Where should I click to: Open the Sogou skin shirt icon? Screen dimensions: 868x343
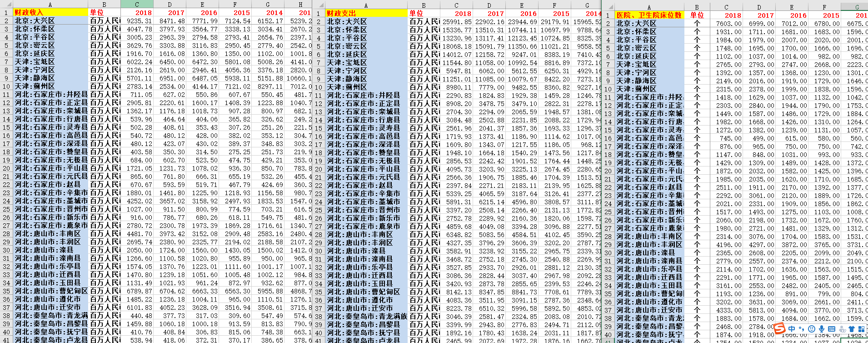[852, 329]
